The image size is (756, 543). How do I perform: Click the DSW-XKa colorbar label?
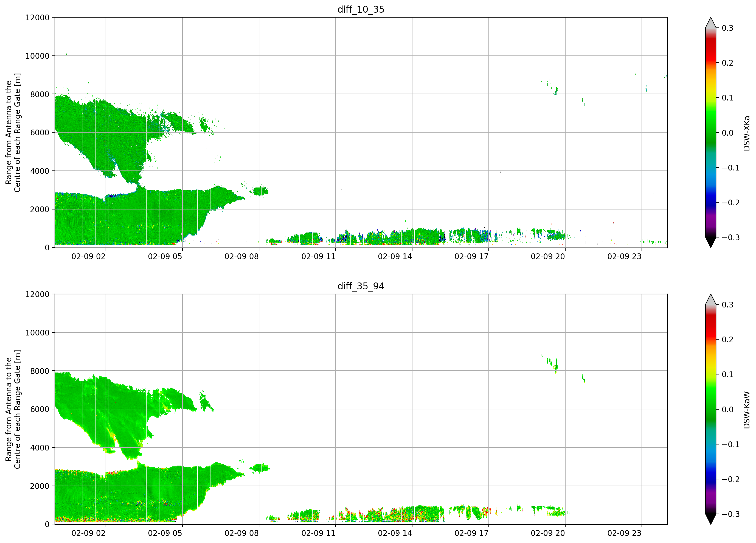(x=746, y=133)
